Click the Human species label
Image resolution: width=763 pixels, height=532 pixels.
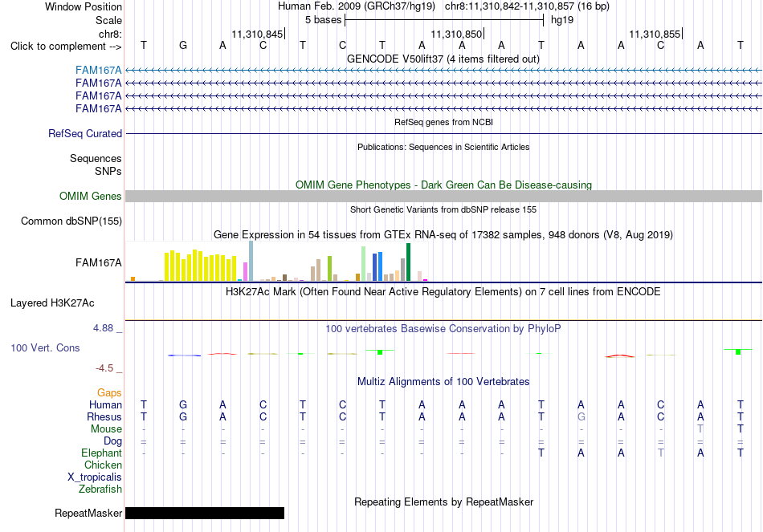pos(105,404)
